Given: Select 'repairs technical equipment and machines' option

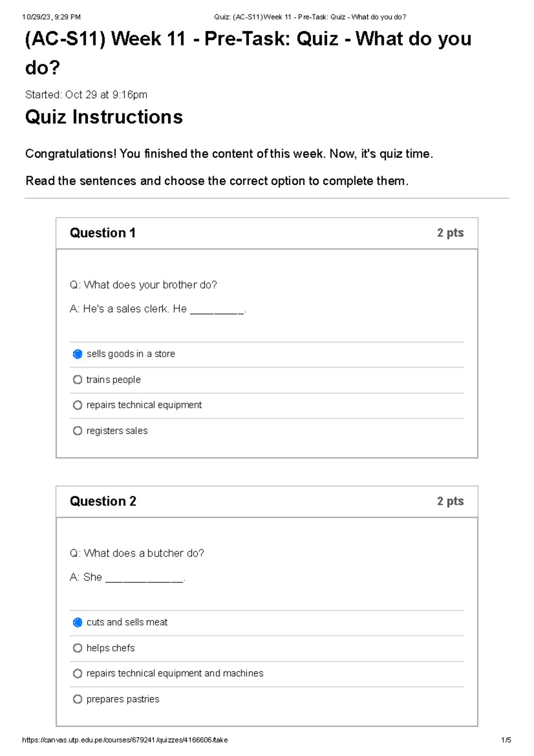Looking at the screenshot, I should [x=77, y=674].
